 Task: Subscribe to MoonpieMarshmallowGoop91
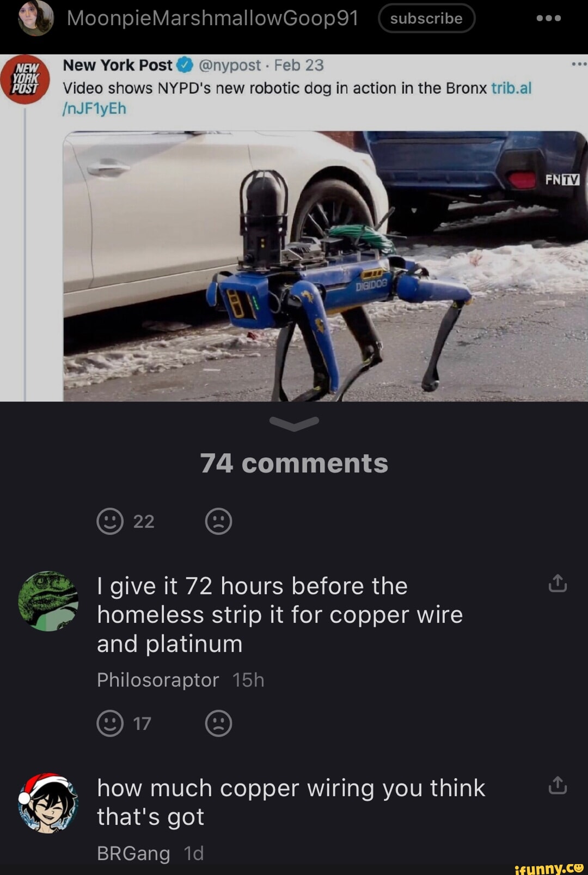tap(426, 19)
